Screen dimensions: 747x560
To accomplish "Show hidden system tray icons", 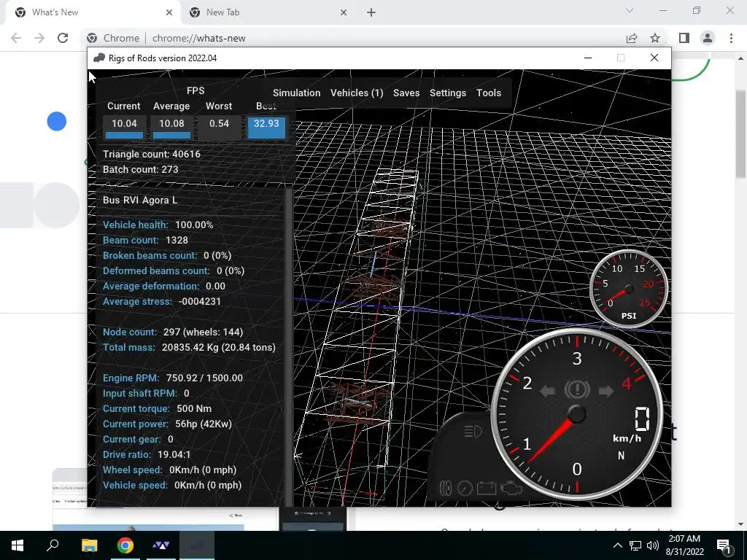I will pyautogui.click(x=617, y=545).
